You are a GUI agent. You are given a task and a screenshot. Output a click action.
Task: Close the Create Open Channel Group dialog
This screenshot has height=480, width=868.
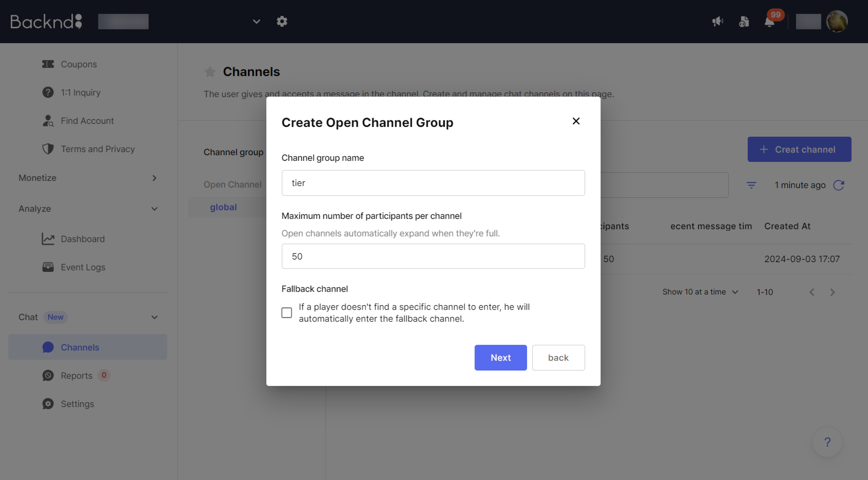point(576,121)
